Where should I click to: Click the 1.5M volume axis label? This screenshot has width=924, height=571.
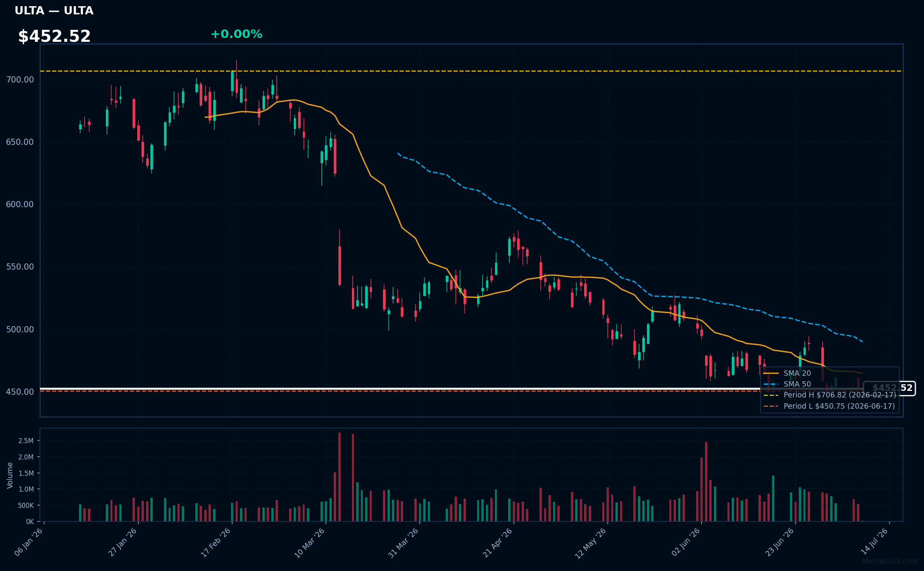[26, 473]
